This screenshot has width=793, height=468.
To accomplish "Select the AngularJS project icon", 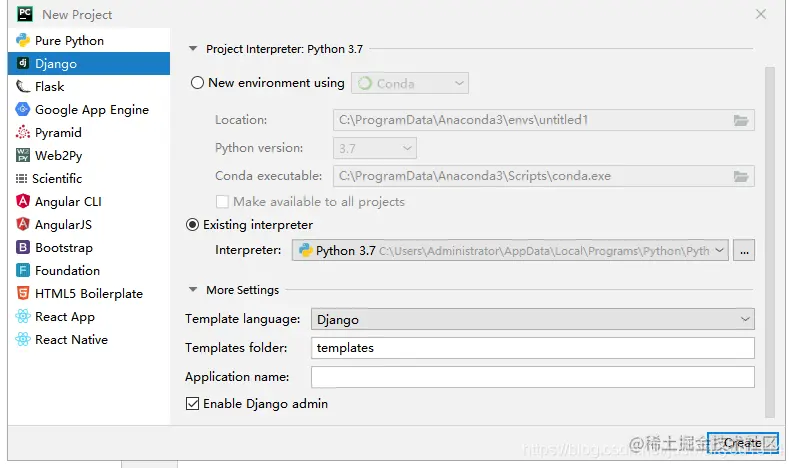I will 23,225.
